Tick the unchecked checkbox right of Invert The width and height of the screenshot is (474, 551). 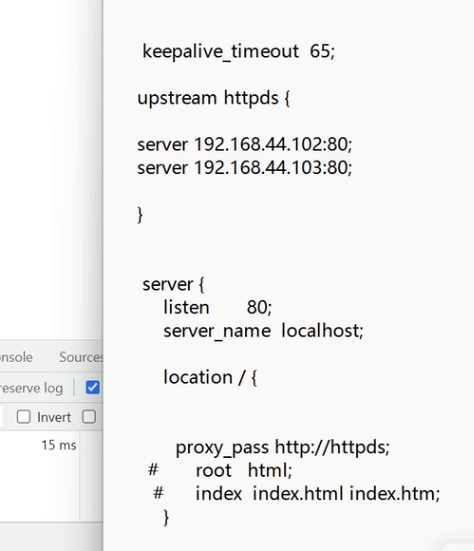pyautogui.click(x=89, y=417)
